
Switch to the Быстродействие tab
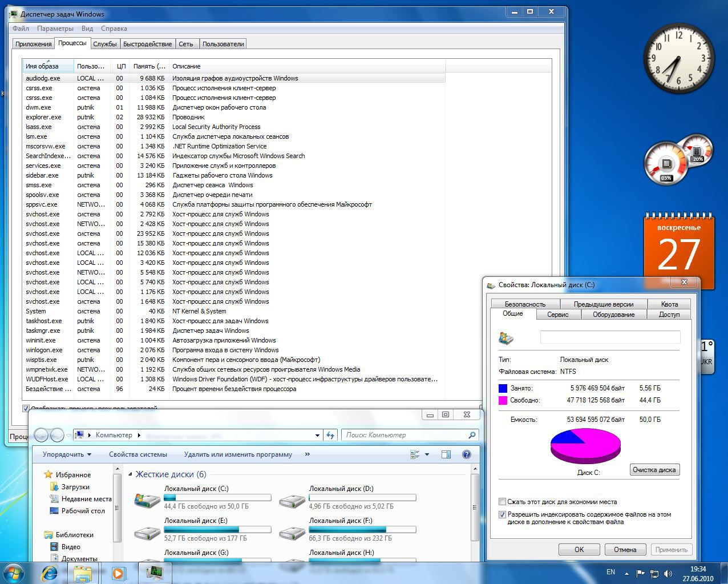[147, 44]
